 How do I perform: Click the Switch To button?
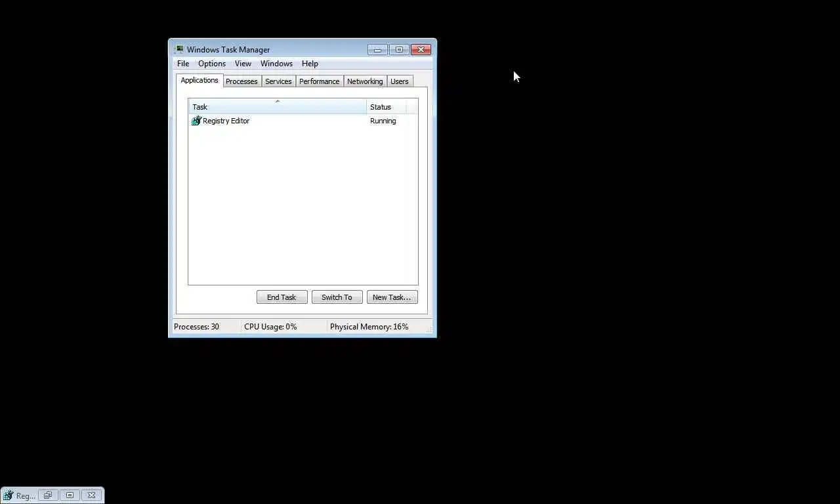pyautogui.click(x=337, y=297)
